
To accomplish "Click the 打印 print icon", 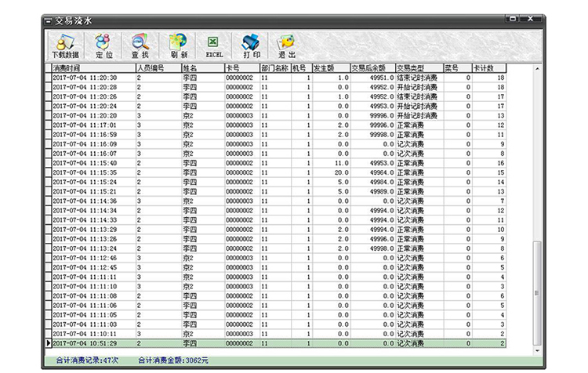I will (x=252, y=46).
